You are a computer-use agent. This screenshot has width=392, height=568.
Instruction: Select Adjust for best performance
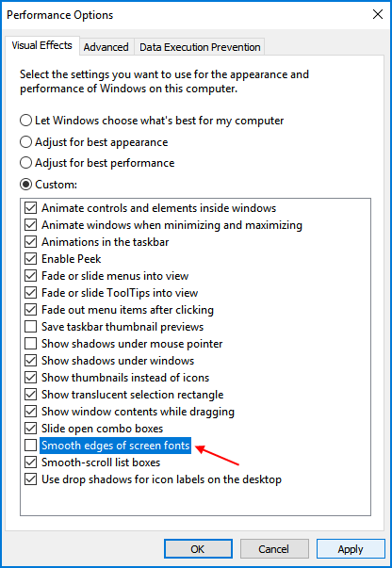coord(25,163)
